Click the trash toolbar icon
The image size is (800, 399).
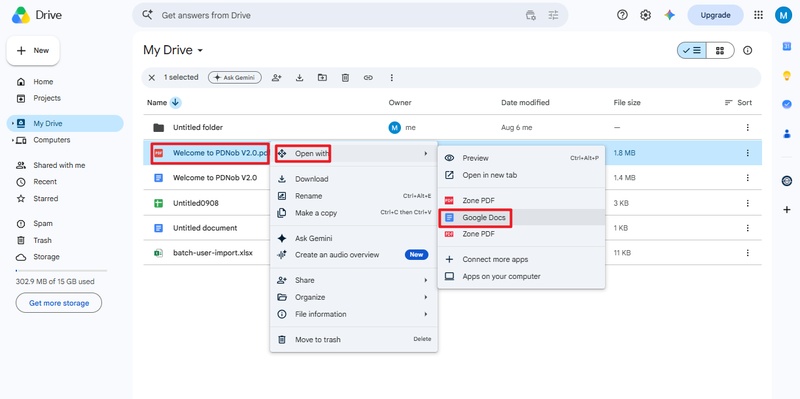(345, 78)
